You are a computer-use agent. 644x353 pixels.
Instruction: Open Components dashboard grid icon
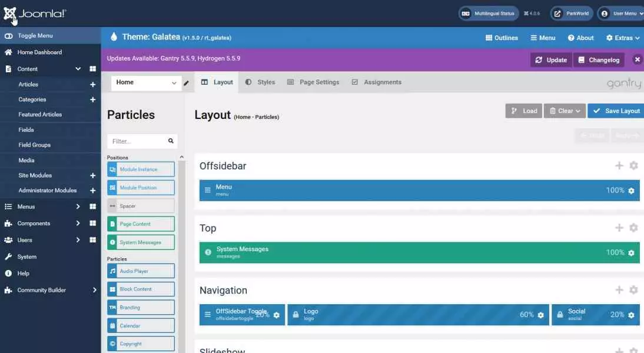coord(93,224)
